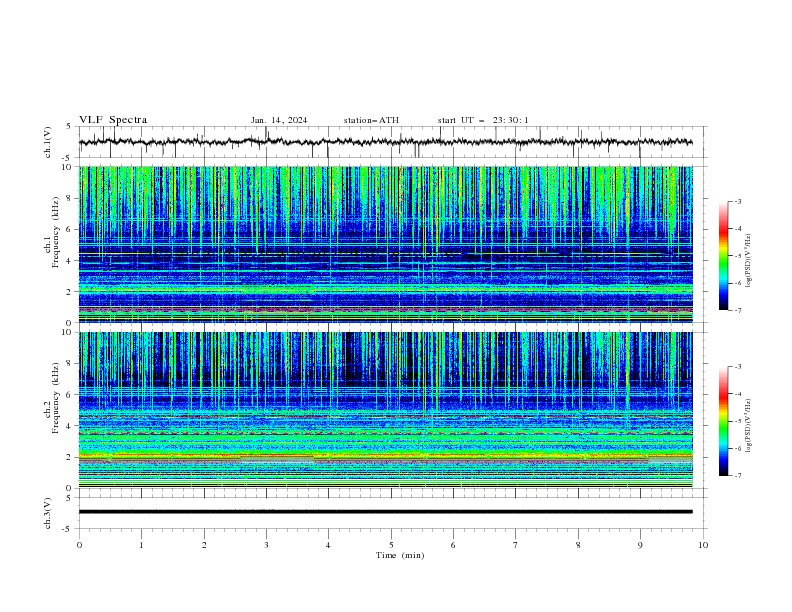Image resolution: width=792 pixels, height=612 pixels.
Task: Click the ch.1 spectrogram panel
Action: pos(385,244)
